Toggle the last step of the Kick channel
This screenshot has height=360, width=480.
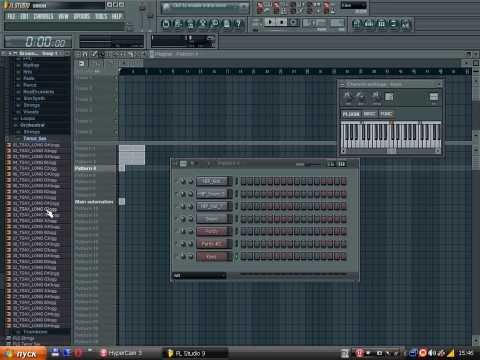343,256
